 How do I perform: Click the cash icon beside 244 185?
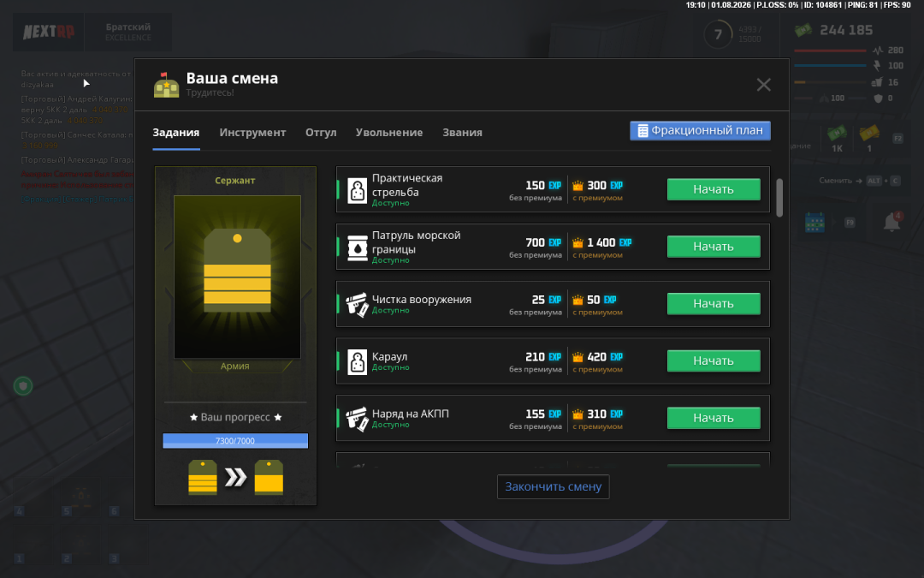pyautogui.click(x=803, y=30)
